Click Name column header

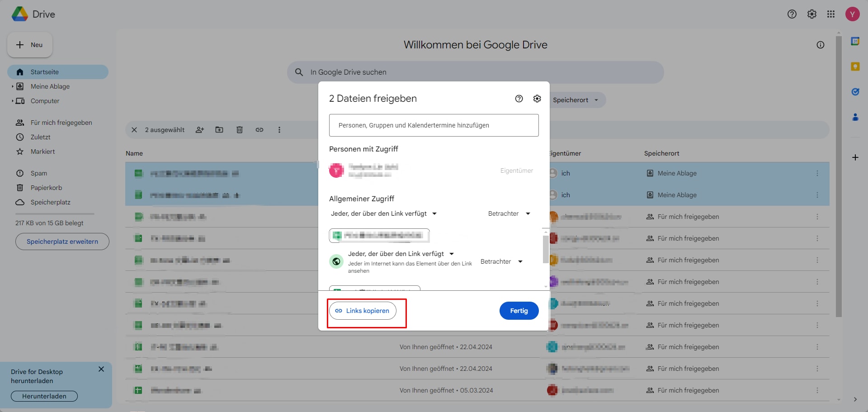pos(134,153)
